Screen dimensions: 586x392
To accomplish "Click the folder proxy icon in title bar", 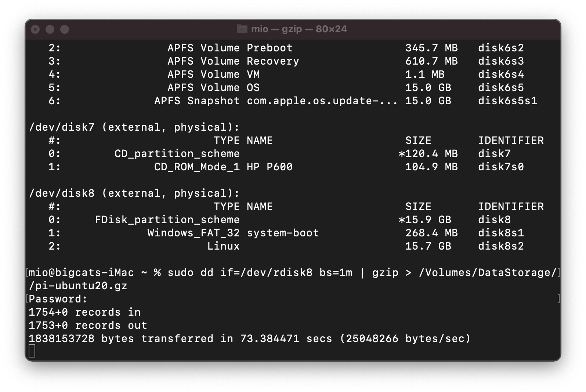I will [x=242, y=29].
